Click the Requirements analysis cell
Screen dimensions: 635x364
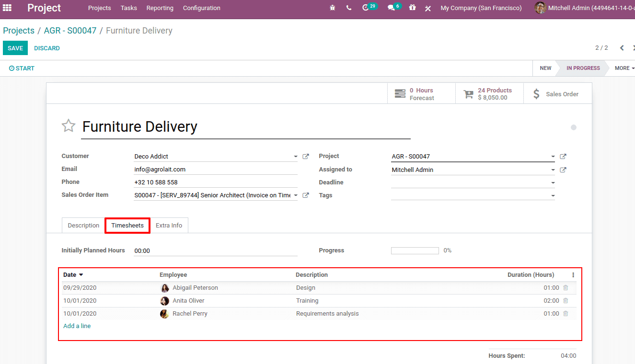[327, 314]
